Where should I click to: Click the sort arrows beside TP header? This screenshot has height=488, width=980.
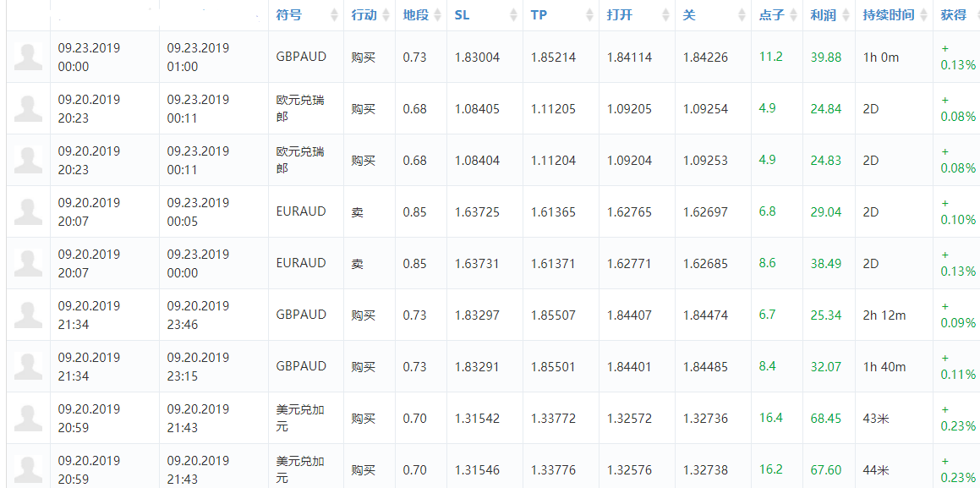click(590, 15)
